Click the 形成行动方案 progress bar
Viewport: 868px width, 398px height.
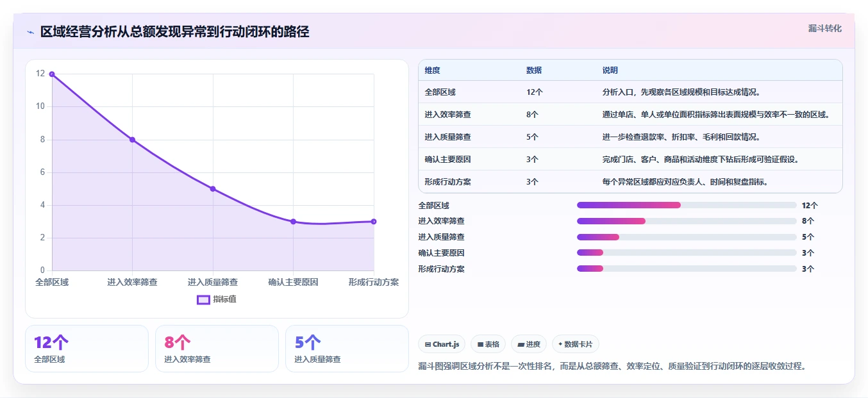click(x=687, y=269)
